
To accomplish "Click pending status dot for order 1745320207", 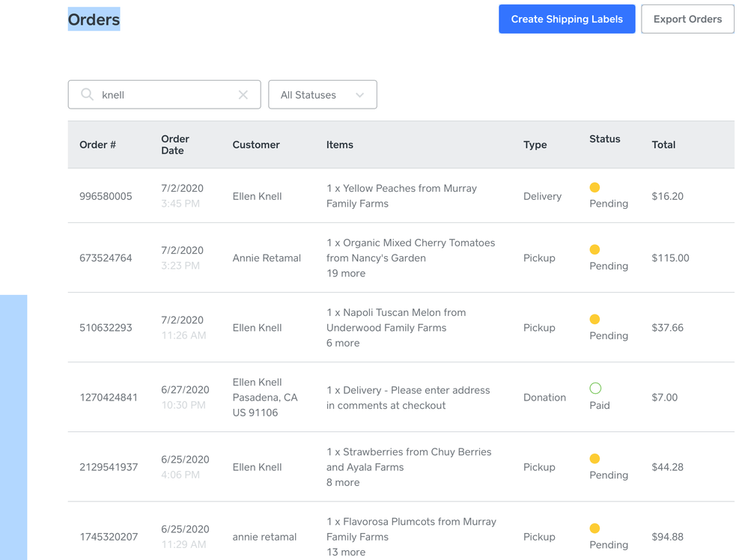I will [x=595, y=529].
